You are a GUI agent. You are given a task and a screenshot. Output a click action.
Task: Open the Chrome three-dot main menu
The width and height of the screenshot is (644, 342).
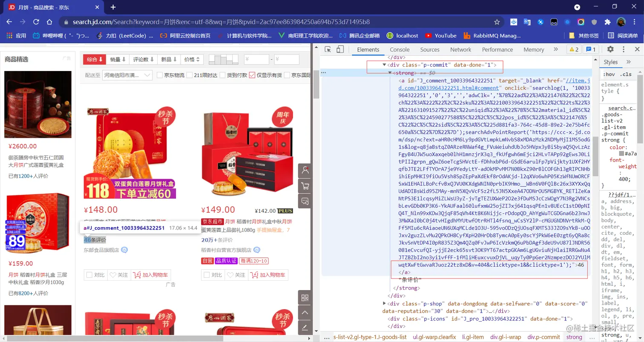pyautogui.click(x=634, y=22)
